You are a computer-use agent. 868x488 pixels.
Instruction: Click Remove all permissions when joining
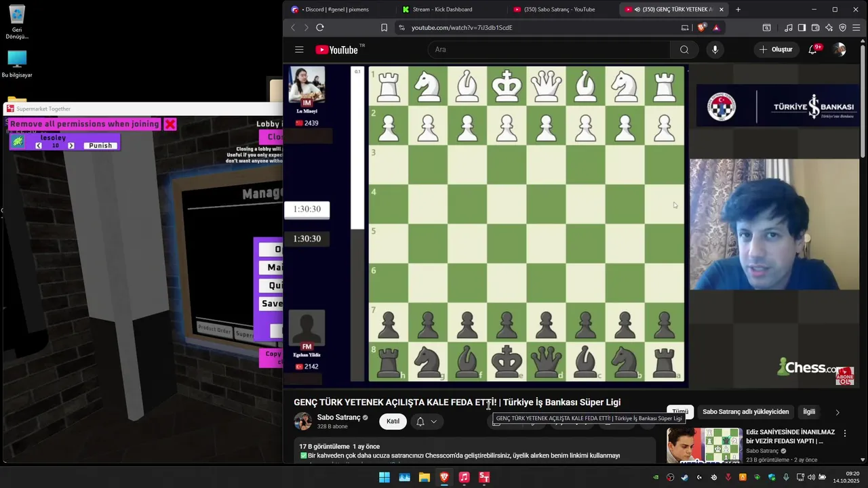pyautogui.click(x=85, y=124)
